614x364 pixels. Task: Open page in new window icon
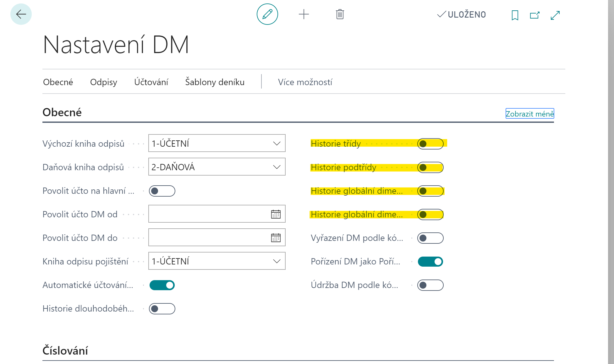[x=535, y=15]
